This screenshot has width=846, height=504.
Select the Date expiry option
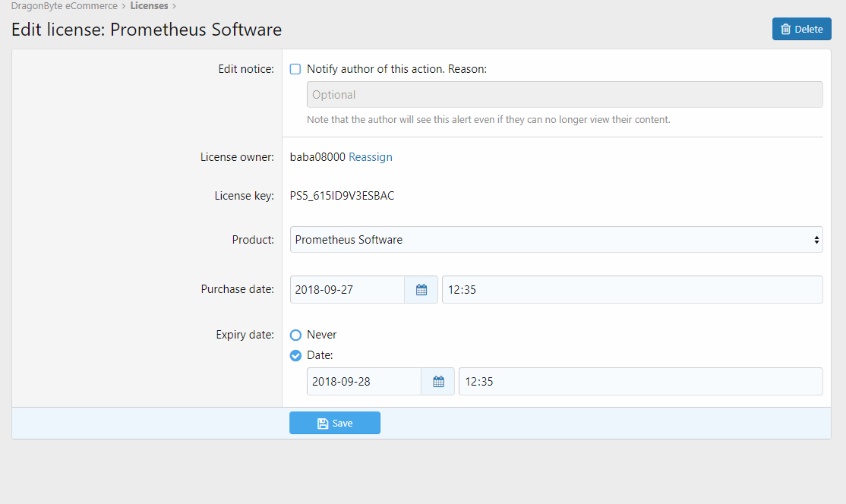point(296,355)
